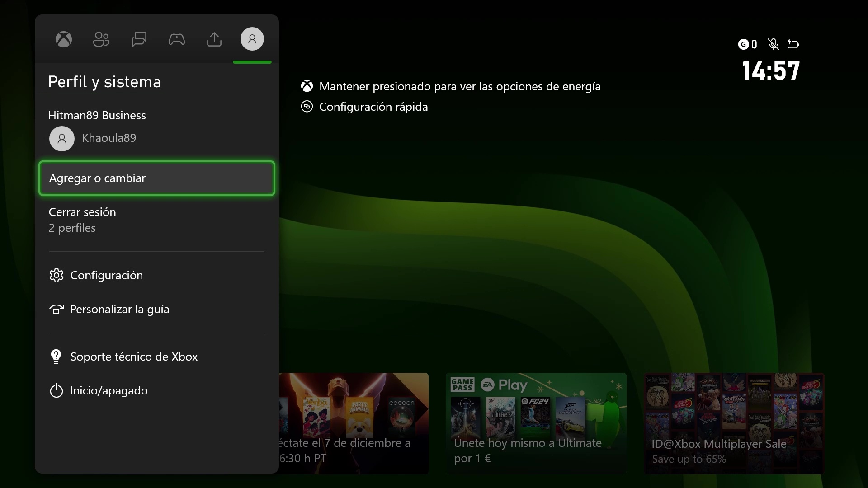Screen dimensions: 868x488
Task: Click Mantener presionado para ver opciones de energía
Action: 460,86
